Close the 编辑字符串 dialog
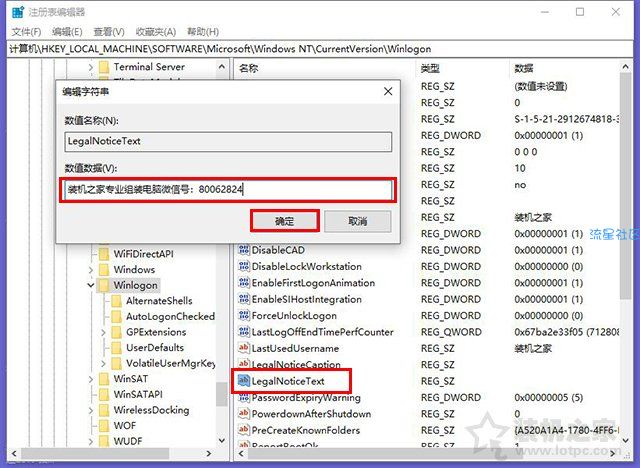This screenshot has width=640, height=468. (388, 91)
